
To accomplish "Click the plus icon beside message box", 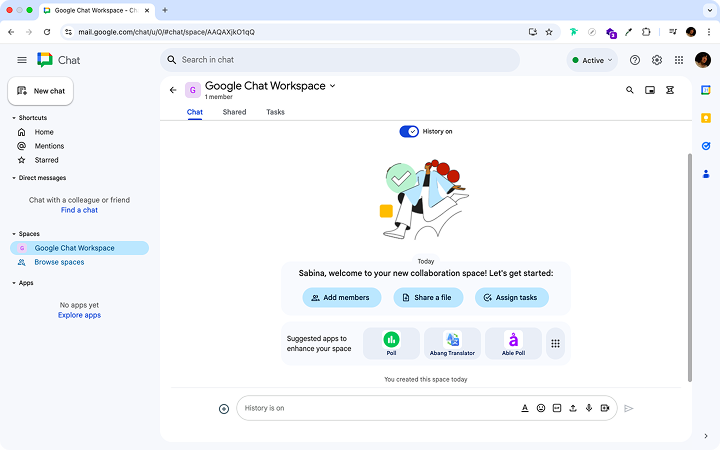I will click(x=224, y=409).
